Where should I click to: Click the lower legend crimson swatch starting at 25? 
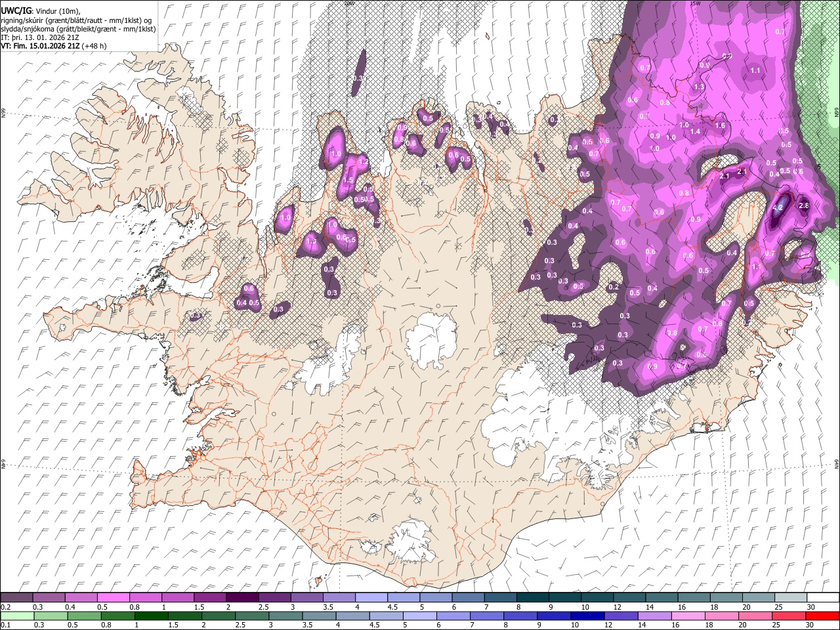pyautogui.click(x=789, y=616)
